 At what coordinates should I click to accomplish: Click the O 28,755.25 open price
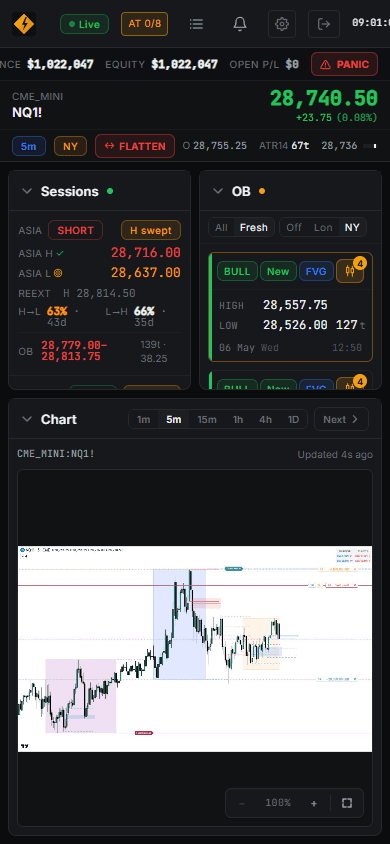[x=215, y=146]
